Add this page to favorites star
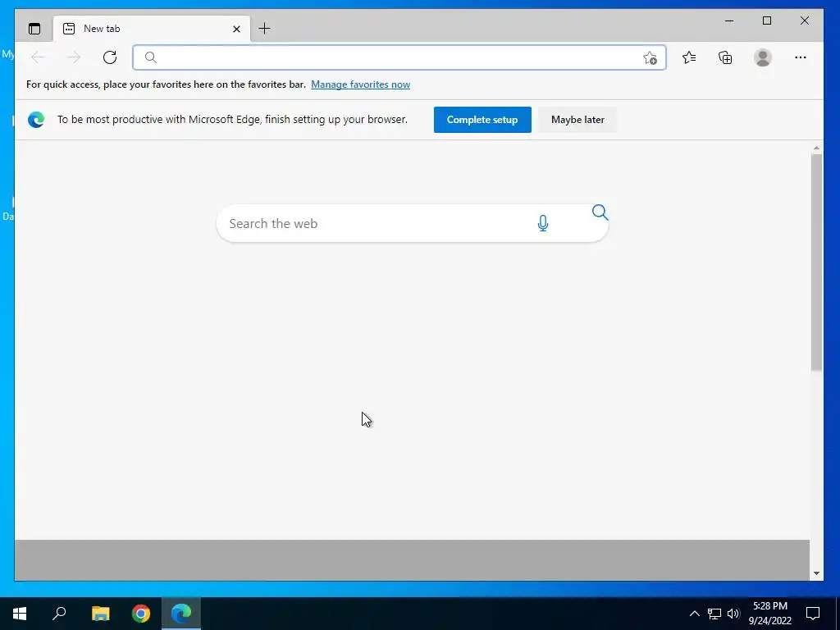This screenshot has width=840, height=630. point(650,58)
